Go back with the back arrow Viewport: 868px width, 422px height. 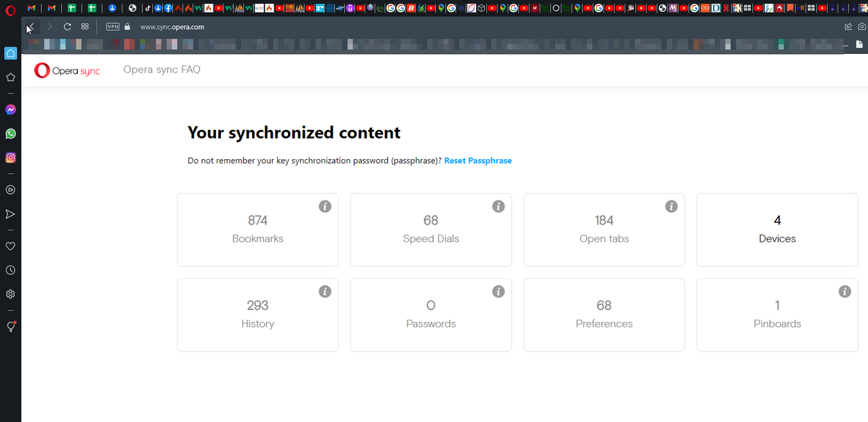pyautogui.click(x=31, y=27)
